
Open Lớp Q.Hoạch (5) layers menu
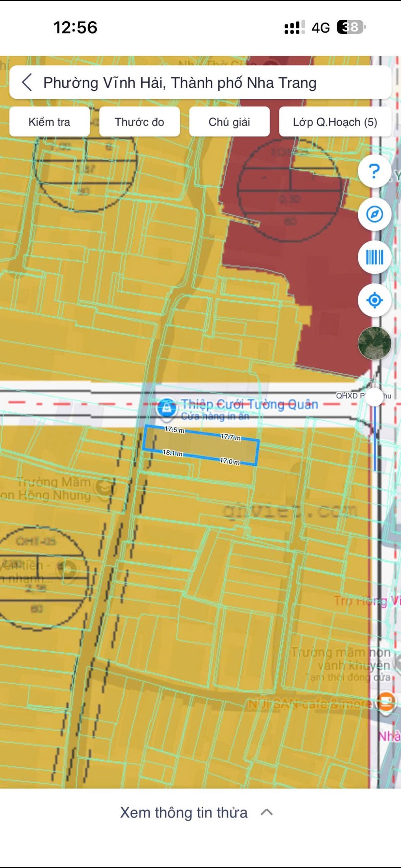pyautogui.click(x=335, y=122)
